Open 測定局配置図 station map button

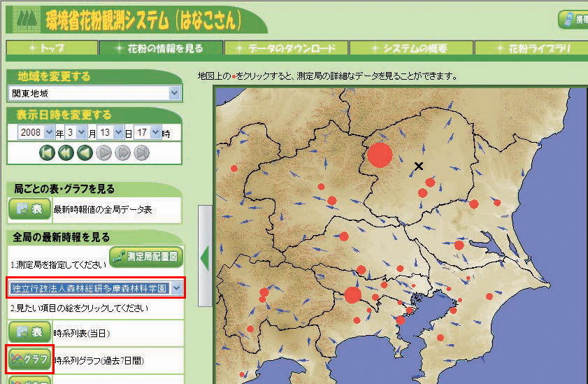146,257
